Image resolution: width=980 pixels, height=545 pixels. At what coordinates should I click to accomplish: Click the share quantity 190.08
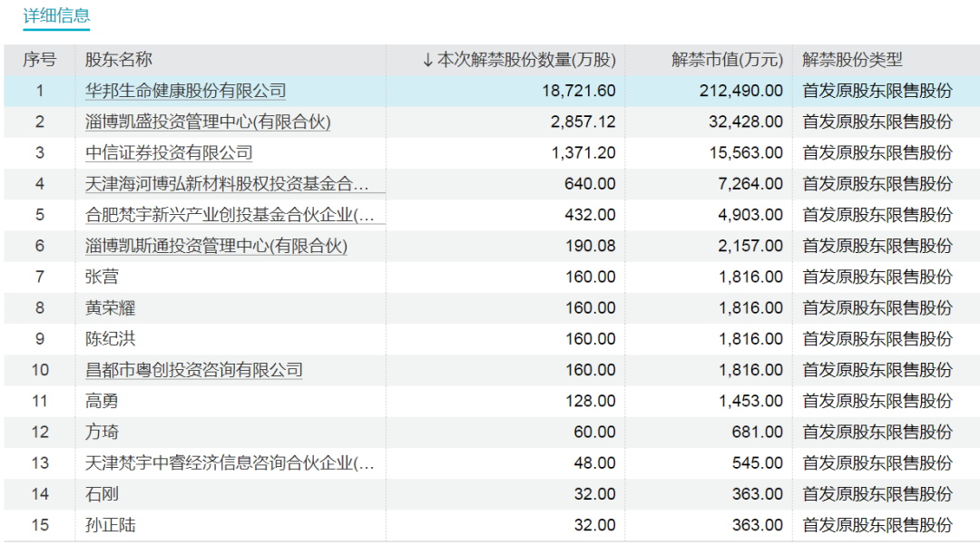pyautogui.click(x=591, y=246)
